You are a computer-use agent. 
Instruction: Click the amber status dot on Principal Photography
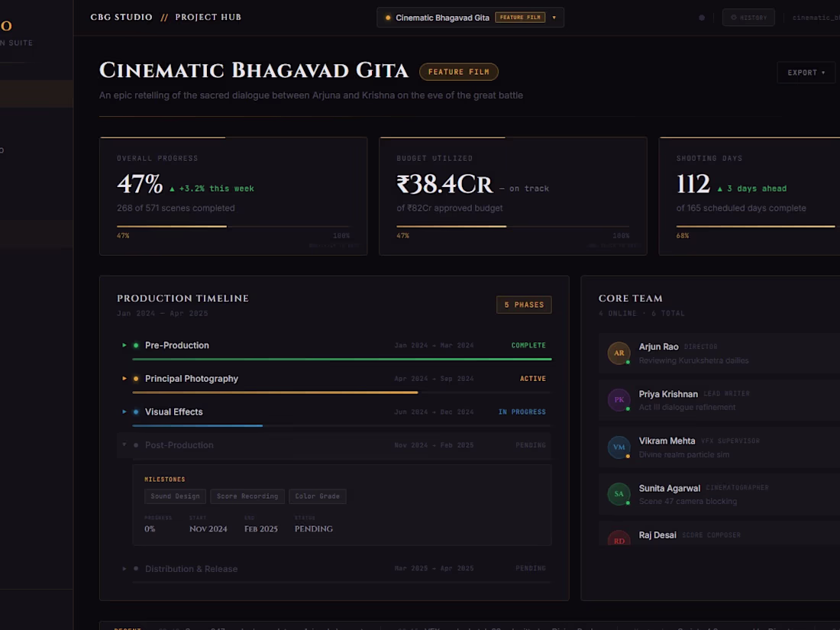[135, 379]
